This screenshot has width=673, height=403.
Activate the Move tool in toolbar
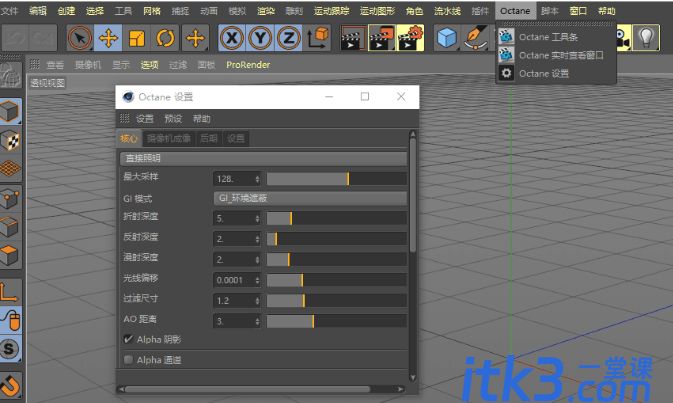(108, 38)
